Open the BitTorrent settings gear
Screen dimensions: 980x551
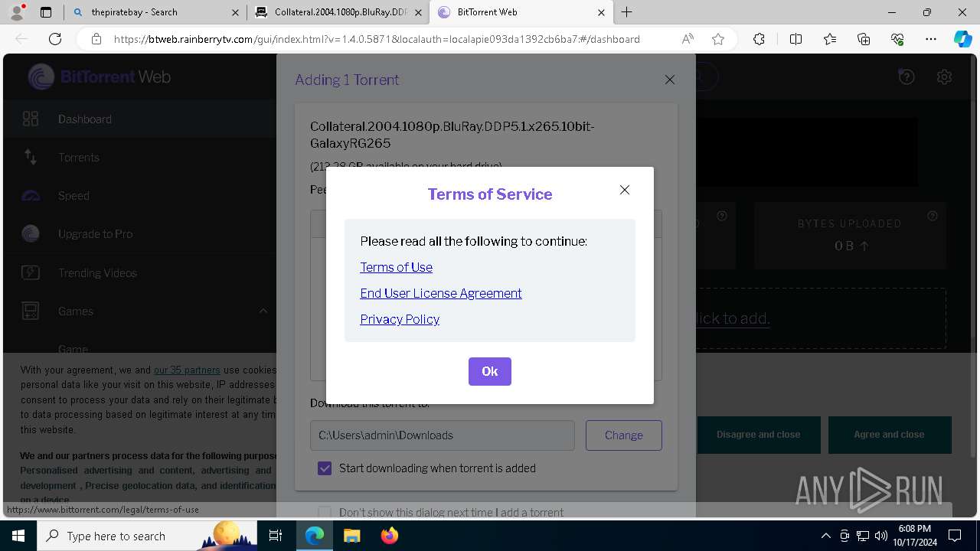coord(944,77)
